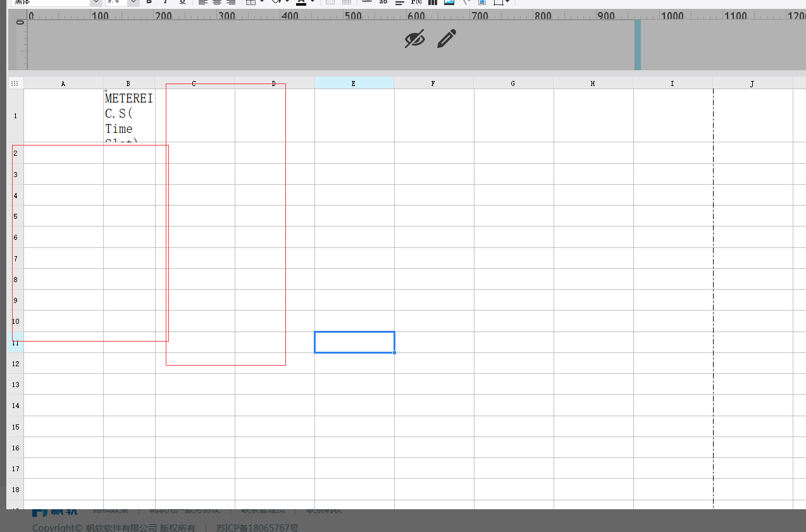The image size is (806, 532).
Task: Click the Copyright 帆软软件有限公司 版权所有 text
Action: pos(114,528)
